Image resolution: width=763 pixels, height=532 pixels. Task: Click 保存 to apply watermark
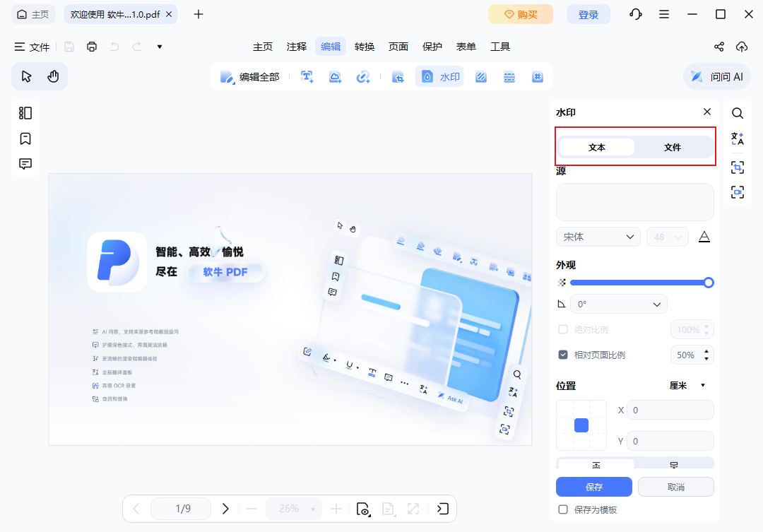pos(594,487)
